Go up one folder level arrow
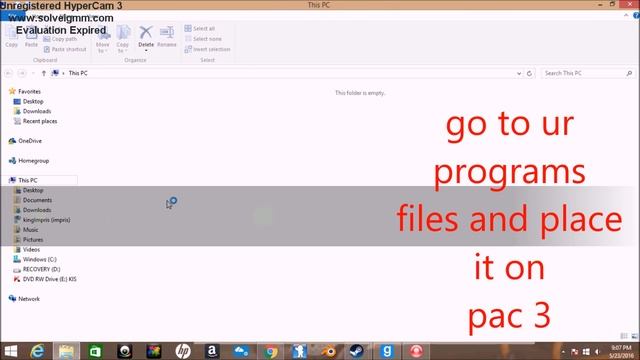This screenshot has width=640, height=360. [44, 73]
